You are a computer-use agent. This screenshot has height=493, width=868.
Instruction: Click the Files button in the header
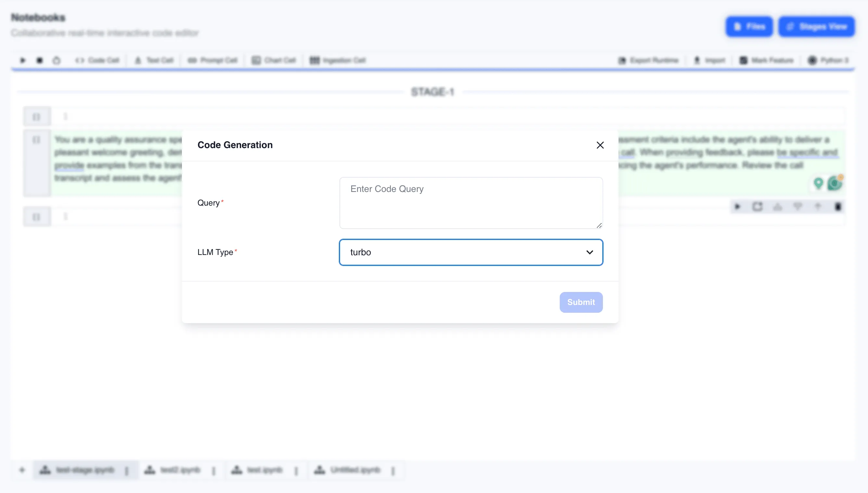(x=749, y=26)
